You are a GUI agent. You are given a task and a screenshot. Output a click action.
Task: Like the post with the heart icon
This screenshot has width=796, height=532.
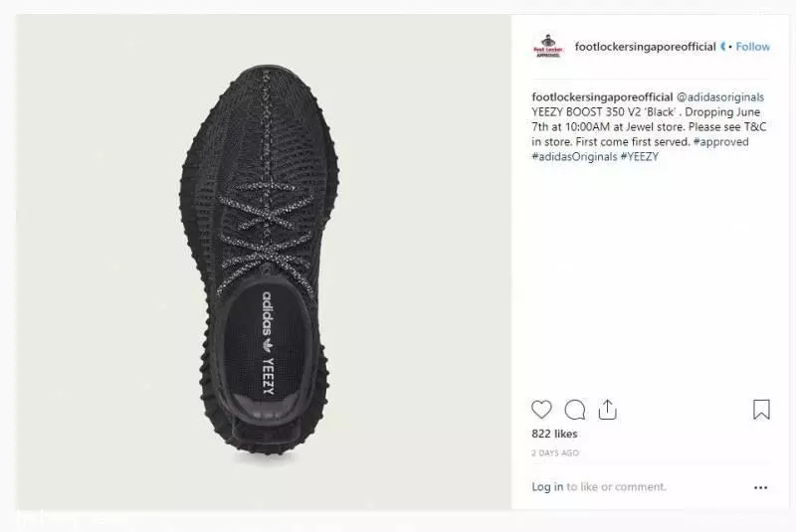click(541, 410)
